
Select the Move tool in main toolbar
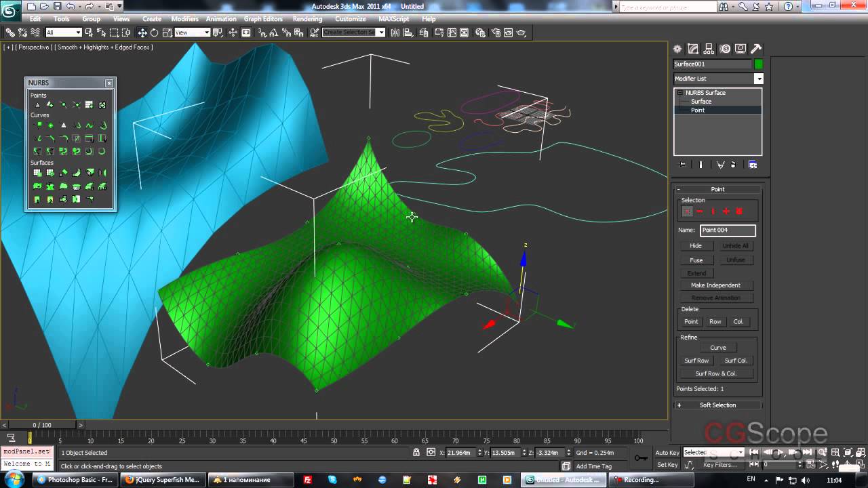tap(142, 33)
